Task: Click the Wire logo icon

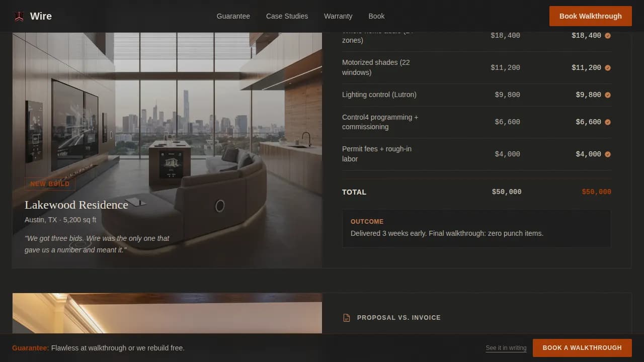Action: point(19,16)
